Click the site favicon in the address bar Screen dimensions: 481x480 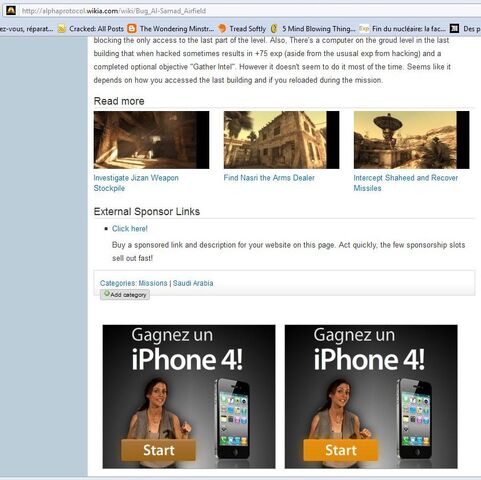[11, 11]
